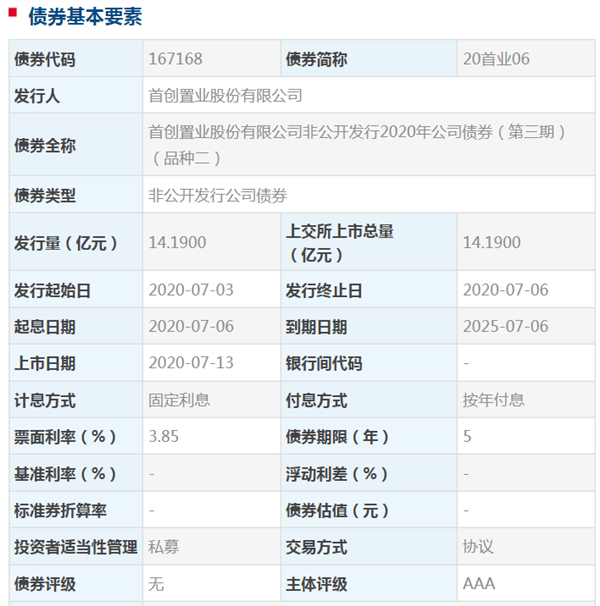Click the 按年付息 payment method value
This screenshot has height=606, width=600.
tap(493, 400)
